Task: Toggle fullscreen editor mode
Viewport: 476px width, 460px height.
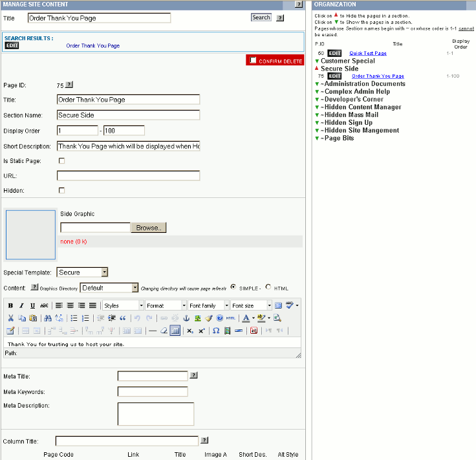Action: [278, 305]
